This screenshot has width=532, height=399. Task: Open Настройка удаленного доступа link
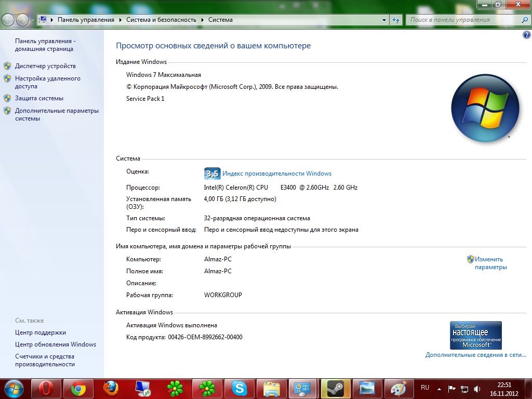pos(47,82)
